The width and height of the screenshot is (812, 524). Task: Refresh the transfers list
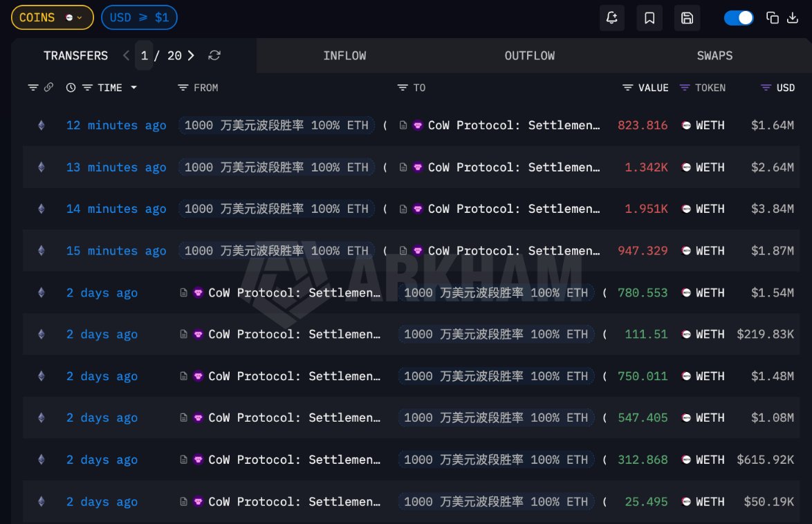coord(214,55)
